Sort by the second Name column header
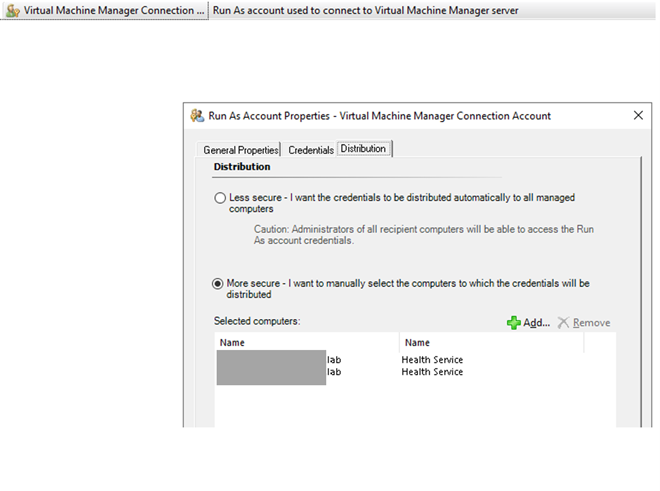This screenshot has width=660, height=491. point(492,343)
